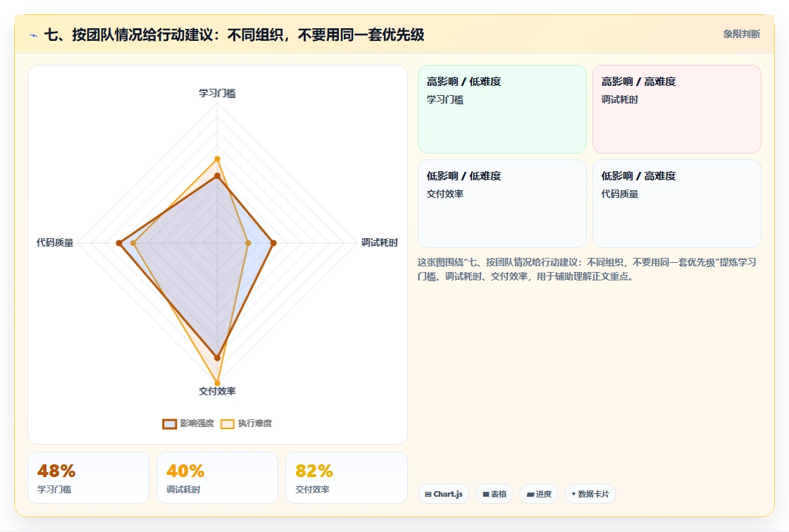Click the 交付效率 radar axis label
This screenshot has height=532, width=789.
click(218, 391)
